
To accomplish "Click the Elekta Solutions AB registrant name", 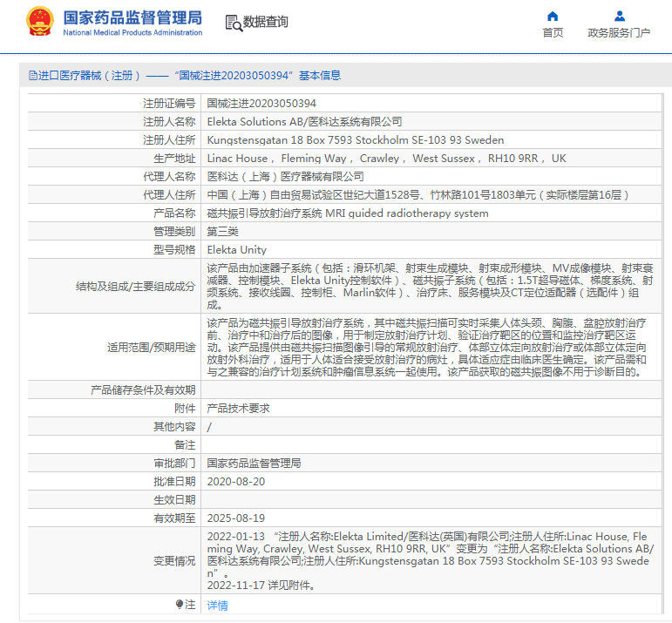I will tap(304, 122).
